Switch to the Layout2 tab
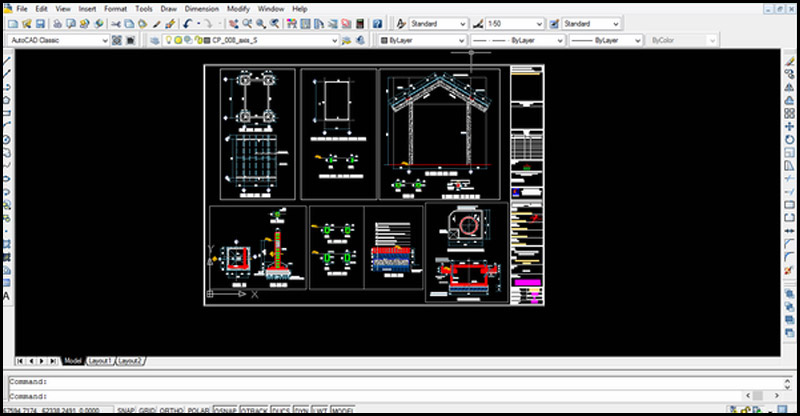 click(x=130, y=361)
